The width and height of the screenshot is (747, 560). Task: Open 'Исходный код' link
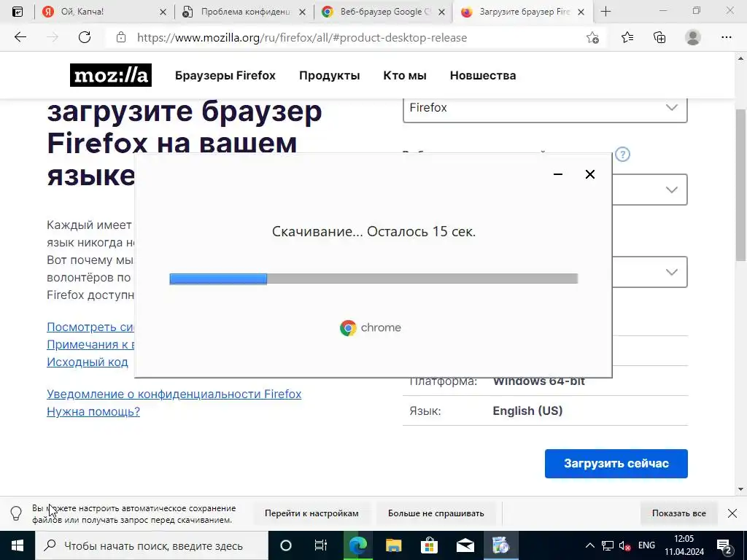(x=88, y=362)
